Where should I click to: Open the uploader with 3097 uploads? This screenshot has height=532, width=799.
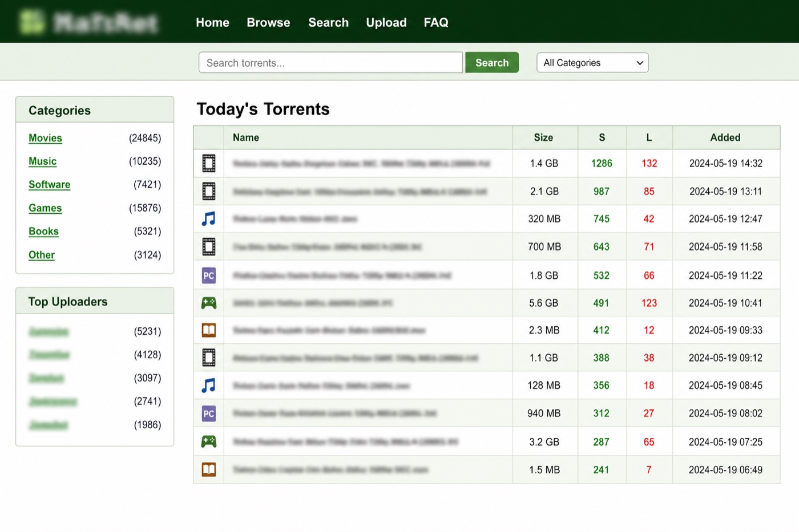[x=46, y=378]
